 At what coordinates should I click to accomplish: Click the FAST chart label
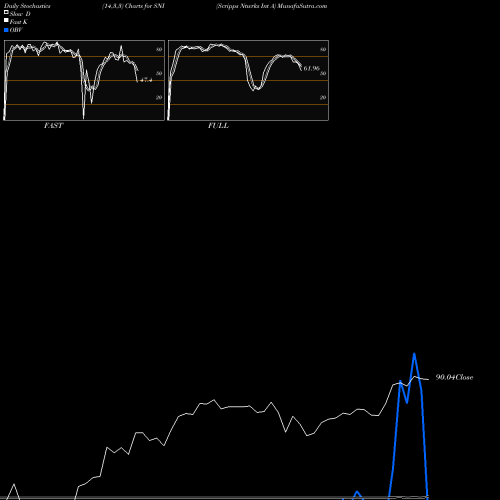pyautogui.click(x=53, y=125)
